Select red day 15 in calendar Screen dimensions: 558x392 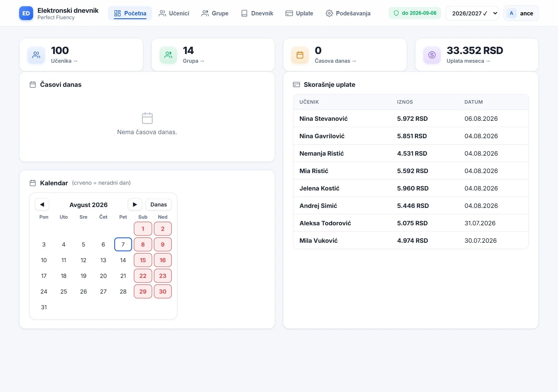coord(143,260)
